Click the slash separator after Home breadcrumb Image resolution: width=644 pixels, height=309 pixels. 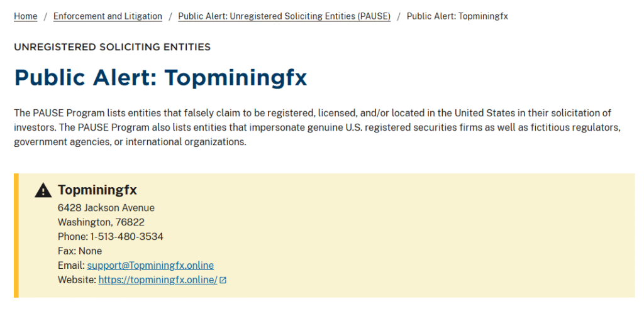coord(45,16)
